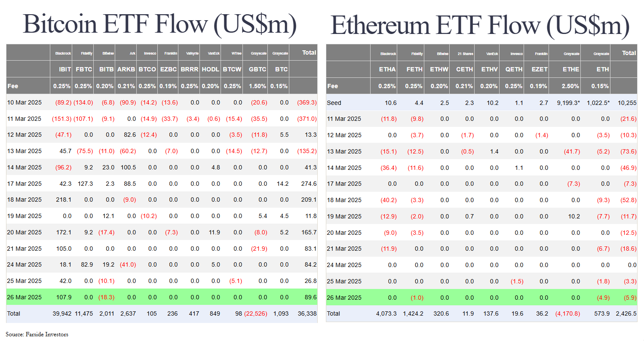Click the 1.50% fee cell under GBTC

pos(257,86)
